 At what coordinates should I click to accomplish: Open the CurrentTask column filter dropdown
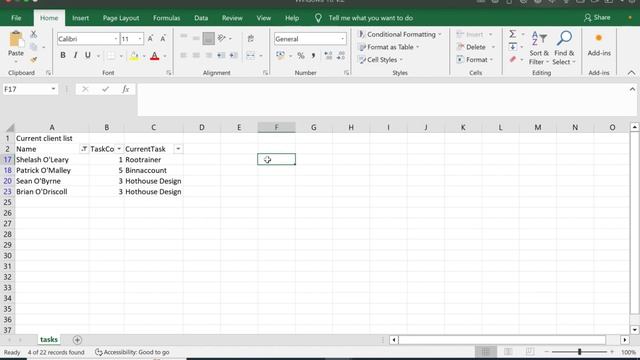click(x=178, y=149)
